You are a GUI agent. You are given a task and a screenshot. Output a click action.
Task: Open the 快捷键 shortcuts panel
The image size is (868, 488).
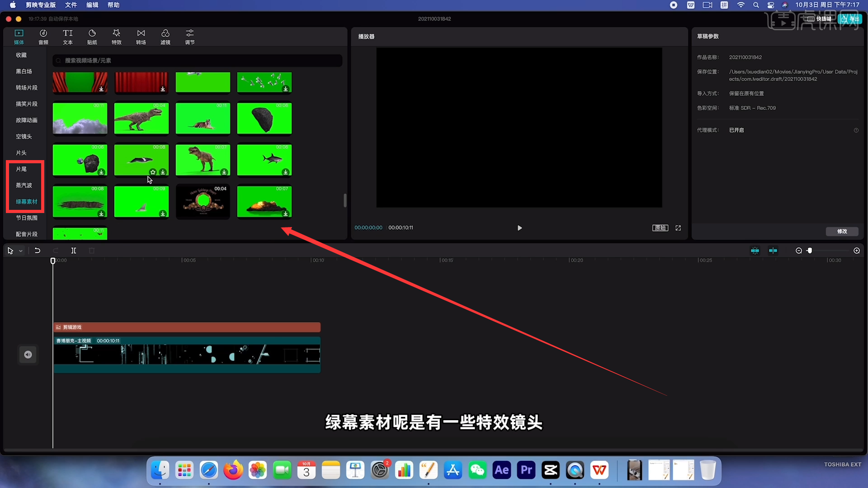pos(819,19)
